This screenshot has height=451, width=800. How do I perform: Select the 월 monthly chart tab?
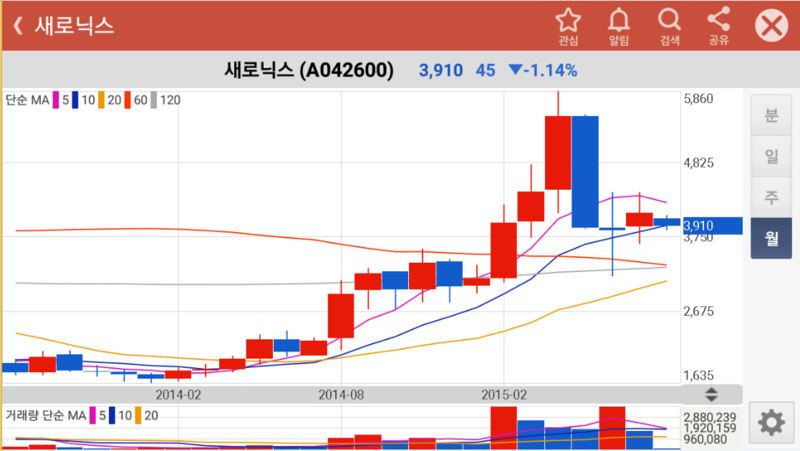pos(771,238)
